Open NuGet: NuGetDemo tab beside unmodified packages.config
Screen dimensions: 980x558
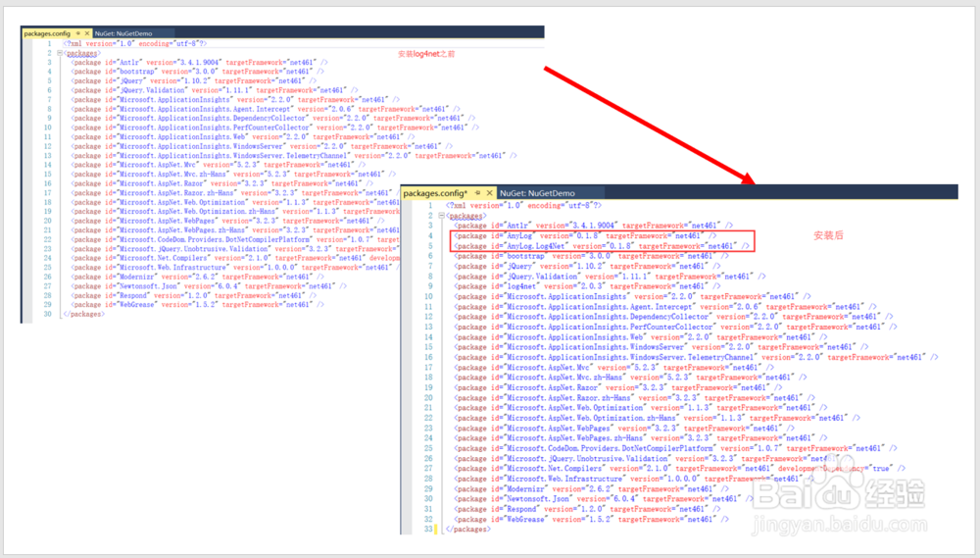(x=123, y=33)
